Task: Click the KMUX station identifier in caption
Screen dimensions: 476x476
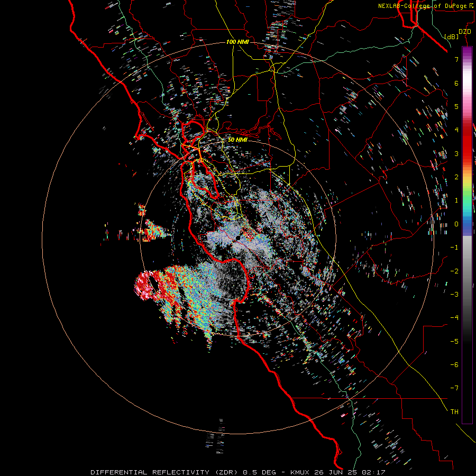Action: (300, 472)
